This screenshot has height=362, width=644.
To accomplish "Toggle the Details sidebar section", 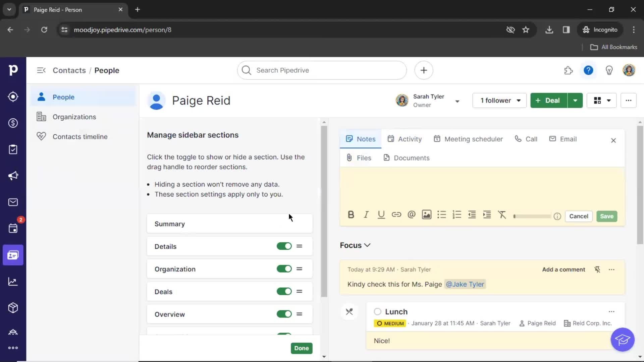I will coord(284,246).
